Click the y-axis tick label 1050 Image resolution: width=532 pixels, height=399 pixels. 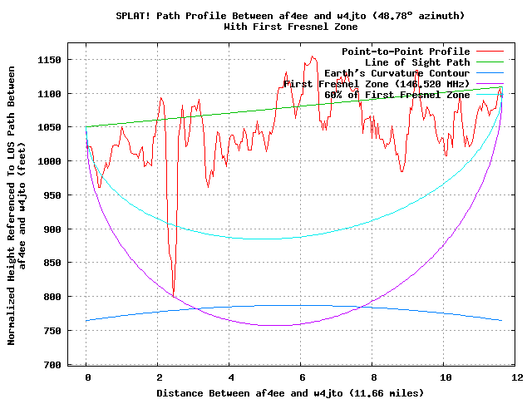(x=49, y=127)
